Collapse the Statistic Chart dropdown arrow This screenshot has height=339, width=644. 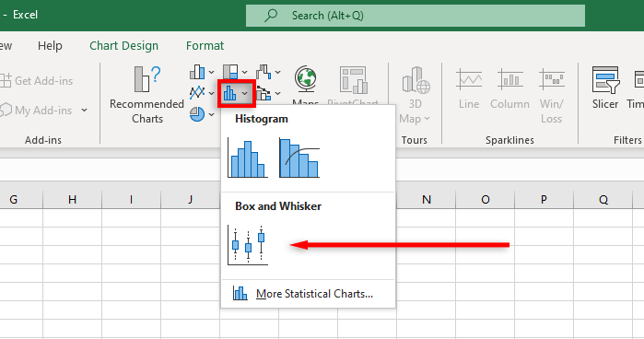click(245, 94)
